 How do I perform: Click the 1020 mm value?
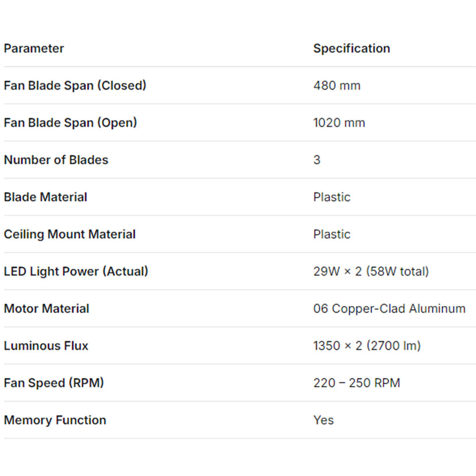pos(339,123)
